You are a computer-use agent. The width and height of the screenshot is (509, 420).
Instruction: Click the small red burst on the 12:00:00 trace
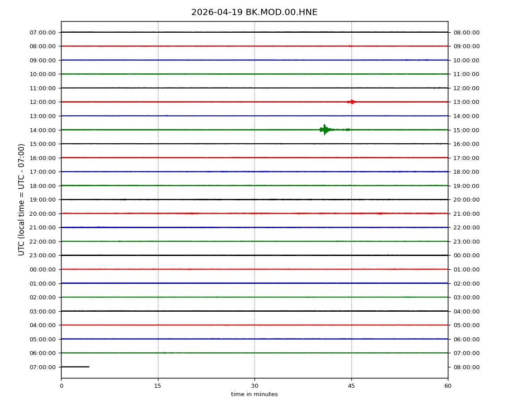tap(352, 102)
